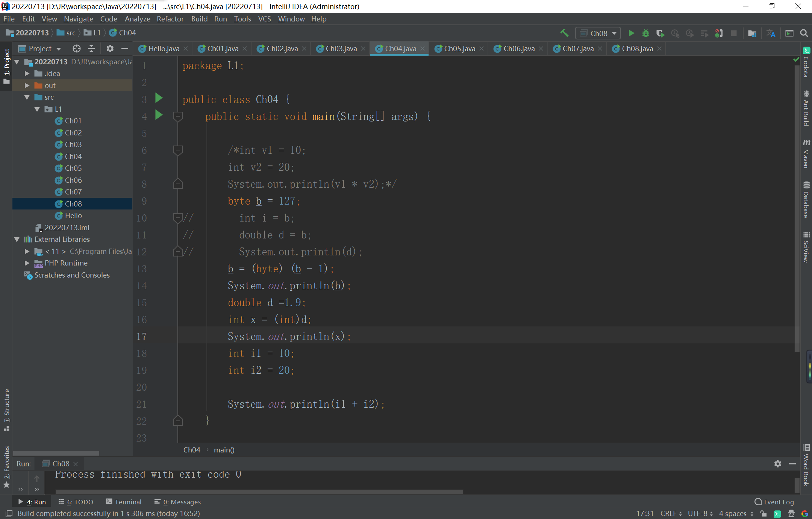
Task: Toggle code folding marker on line 6
Action: tap(178, 150)
